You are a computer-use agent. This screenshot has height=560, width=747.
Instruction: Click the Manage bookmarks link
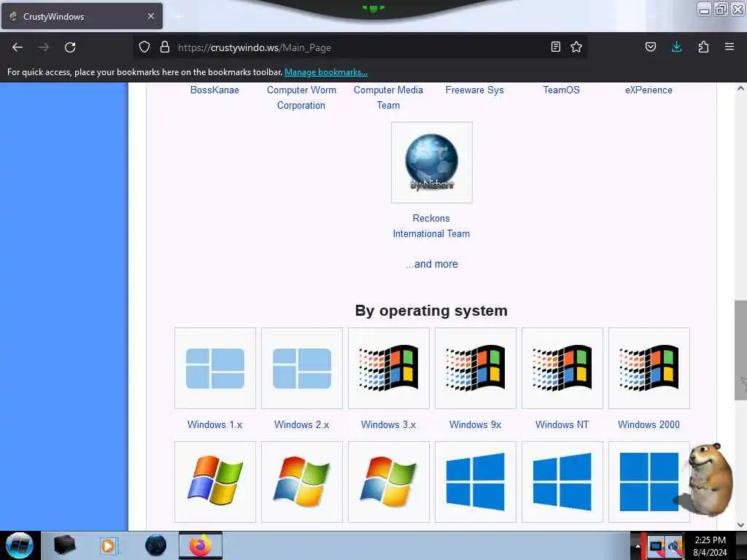coord(326,72)
